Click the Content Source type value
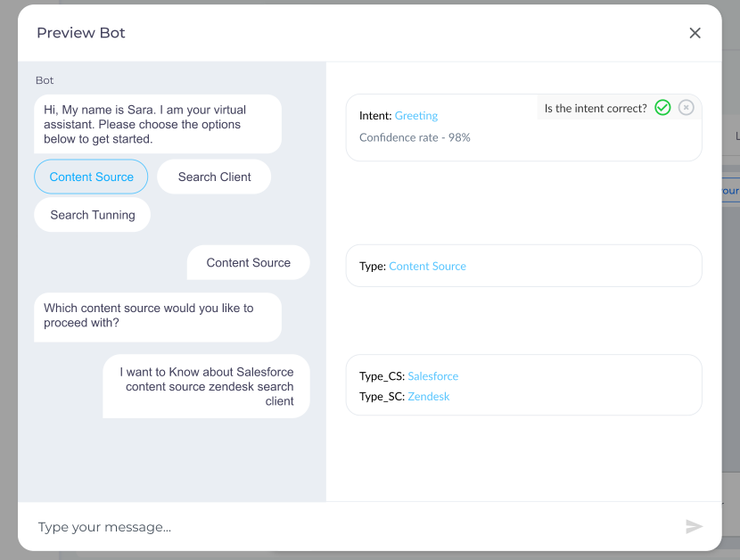 pos(427,267)
